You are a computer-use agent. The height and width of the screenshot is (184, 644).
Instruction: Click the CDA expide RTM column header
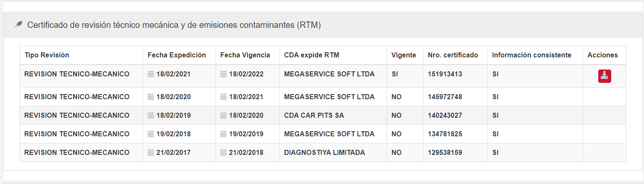(311, 55)
